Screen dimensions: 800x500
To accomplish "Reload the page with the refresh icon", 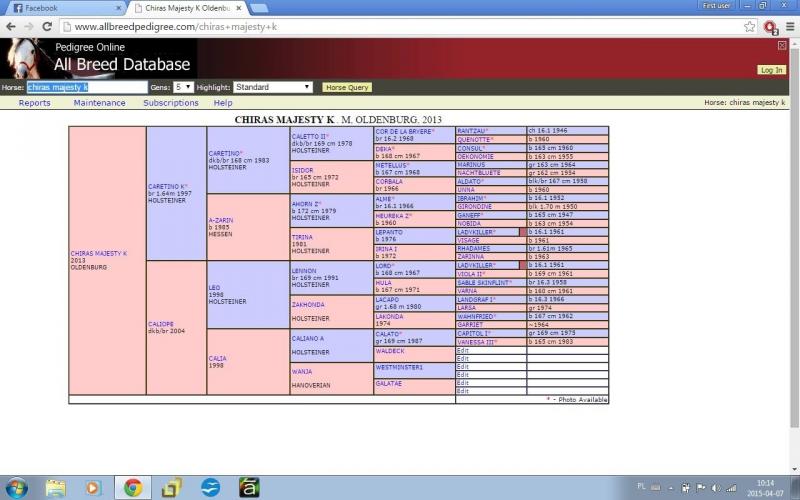I will click(x=57, y=27).
